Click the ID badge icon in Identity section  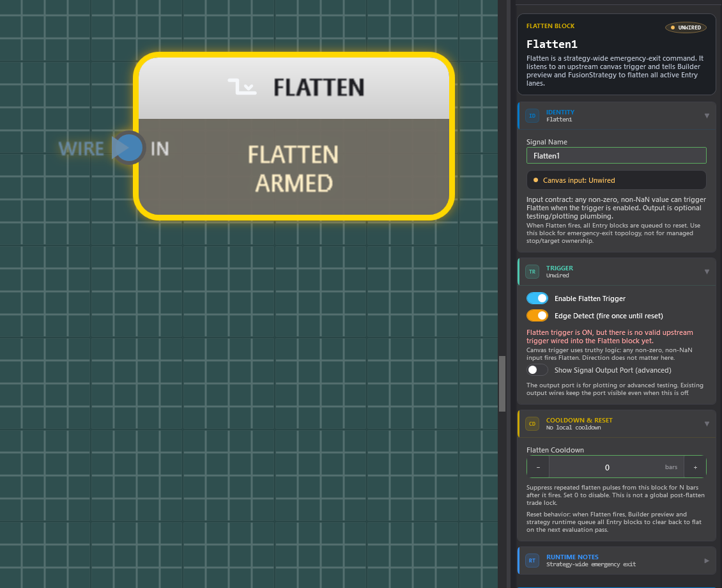pos(532,116)
